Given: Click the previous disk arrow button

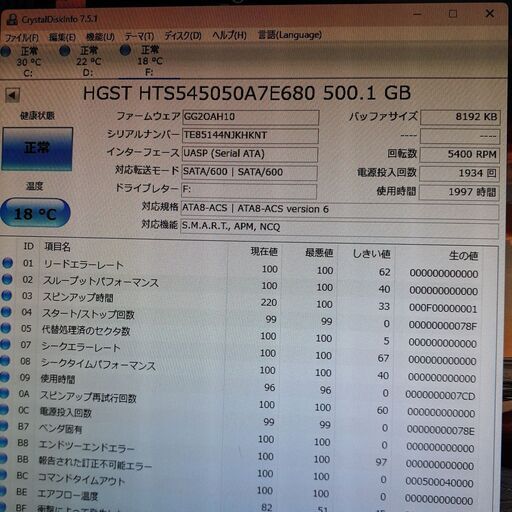Looking at the screenshot, I should tap(12, 95).
